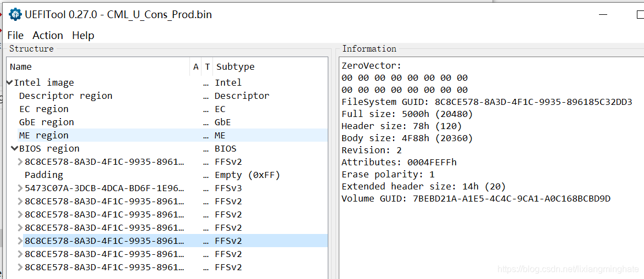The image size is (644, 279).
Task: Click the Revision: 2 line
Action: [371, 150]
